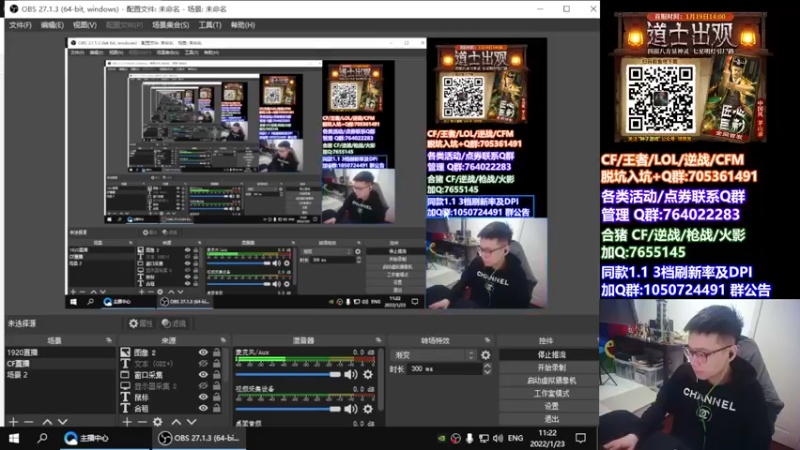Viewport: 800px width, 450px height.
Task: Toggle the lock on the 窗口采集 source
Action: point(217,374)
